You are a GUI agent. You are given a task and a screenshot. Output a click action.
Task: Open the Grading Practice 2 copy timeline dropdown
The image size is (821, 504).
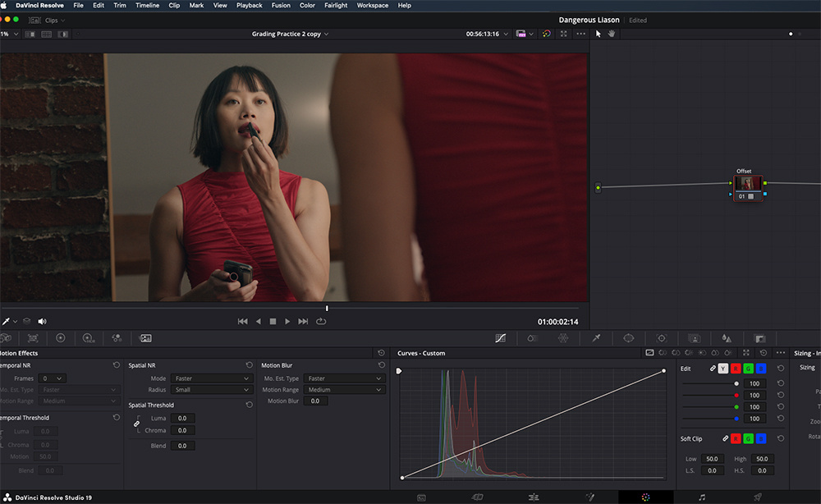click(x=290, y=34)
